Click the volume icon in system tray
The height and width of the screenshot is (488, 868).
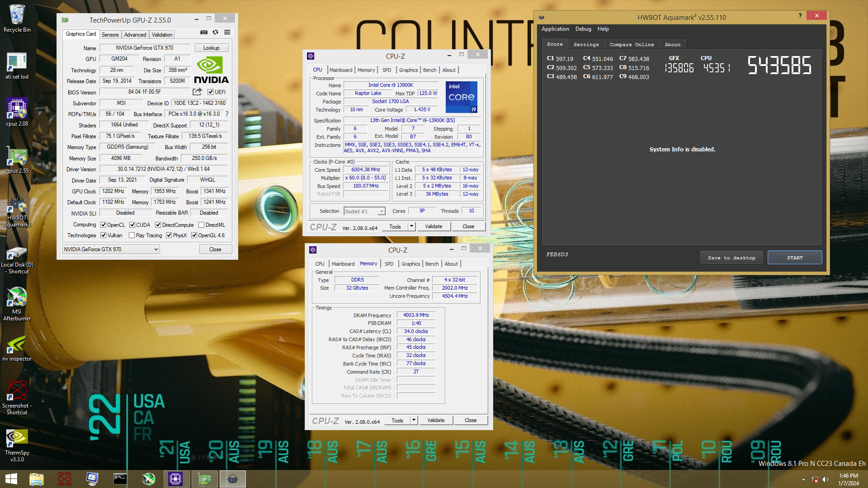click(x=825, y=479)
